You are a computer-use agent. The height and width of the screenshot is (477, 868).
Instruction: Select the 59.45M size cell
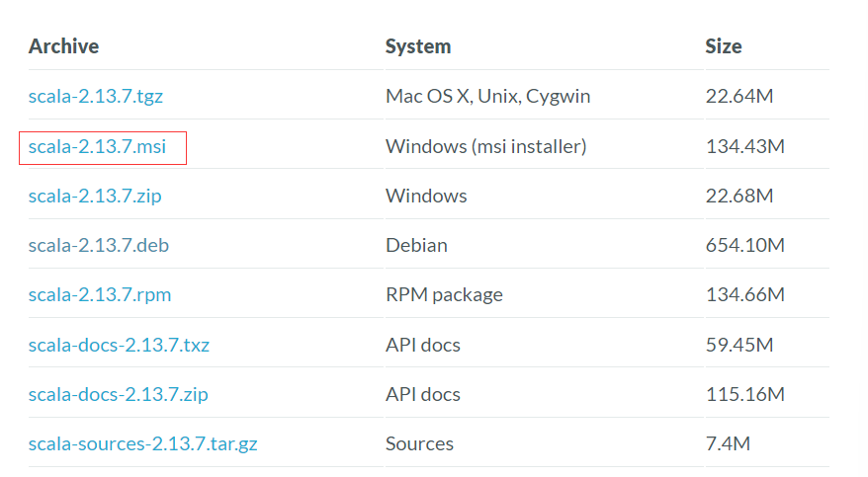[x=739, y=345]
